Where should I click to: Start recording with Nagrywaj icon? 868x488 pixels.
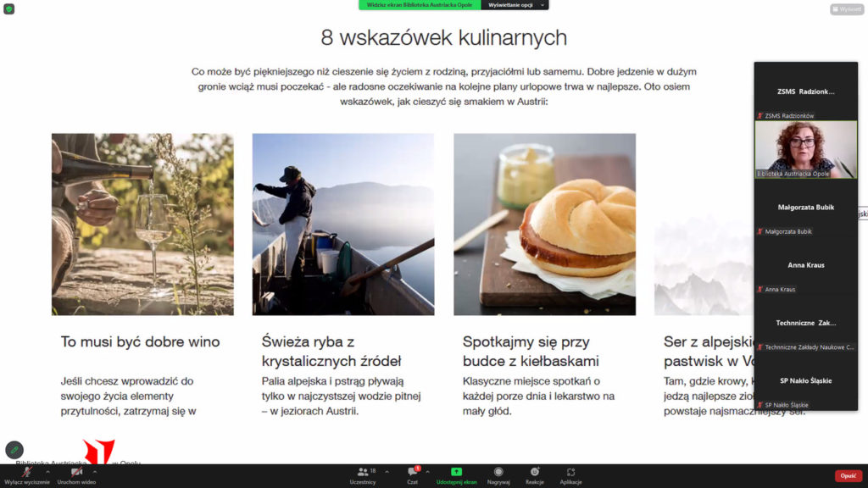(498, 474)
